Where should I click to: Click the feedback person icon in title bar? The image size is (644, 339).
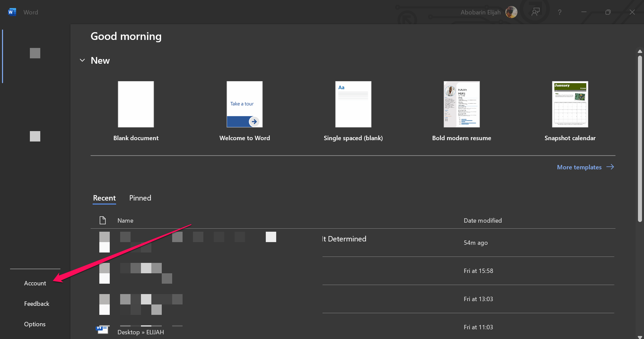click(x=535, y=12)
